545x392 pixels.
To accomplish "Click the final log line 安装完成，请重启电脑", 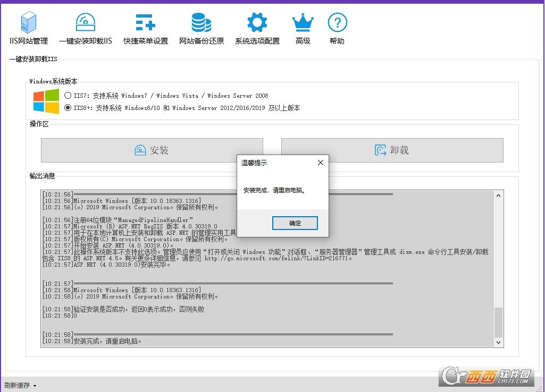I will [92, 342].
